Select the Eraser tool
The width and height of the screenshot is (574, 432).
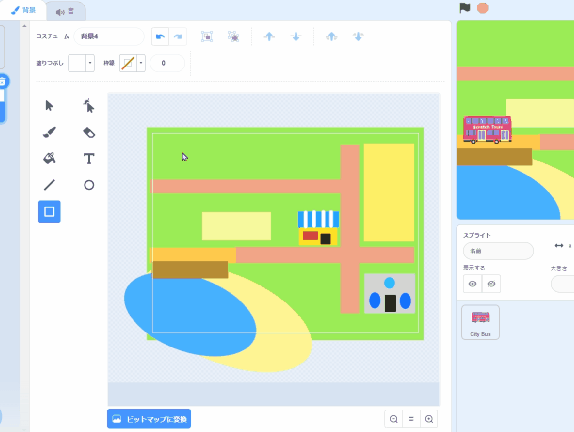[89, 132]
